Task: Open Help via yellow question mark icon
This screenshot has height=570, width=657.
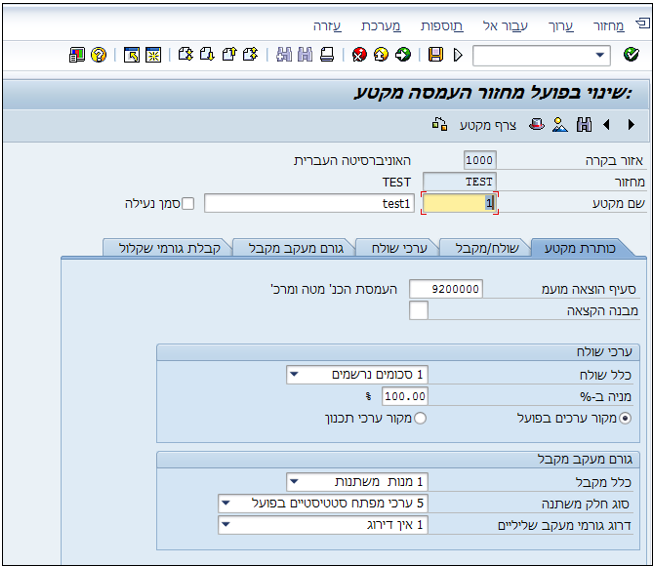Action: pos(98,54)
